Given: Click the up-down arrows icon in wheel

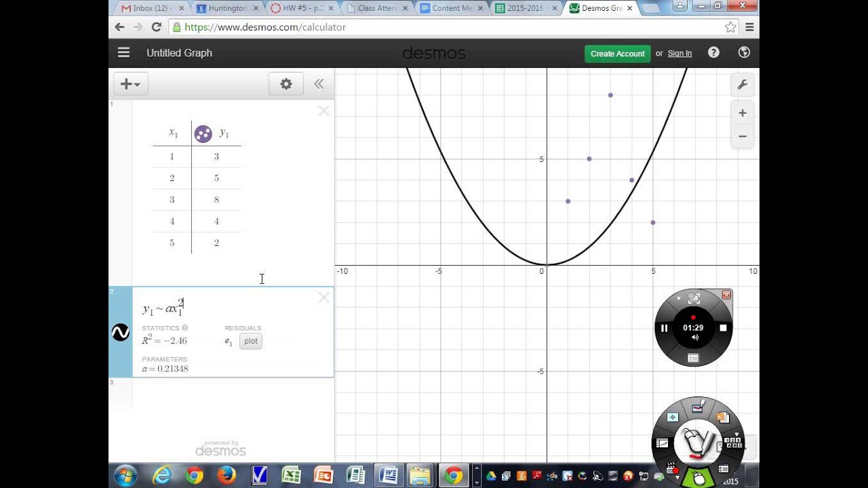Looking at the screenshot, I should pos(673,417).
